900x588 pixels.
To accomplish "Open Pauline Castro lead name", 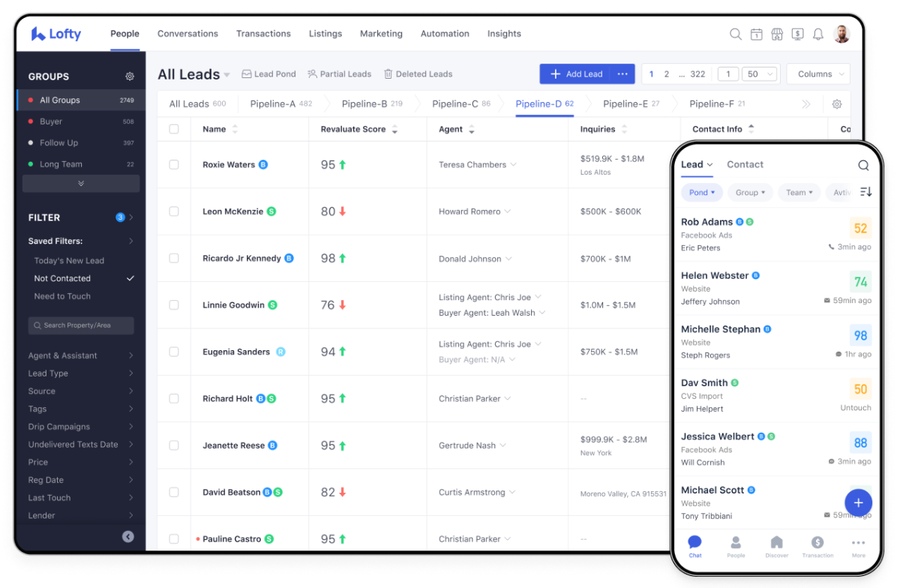I will click(232, 539).
